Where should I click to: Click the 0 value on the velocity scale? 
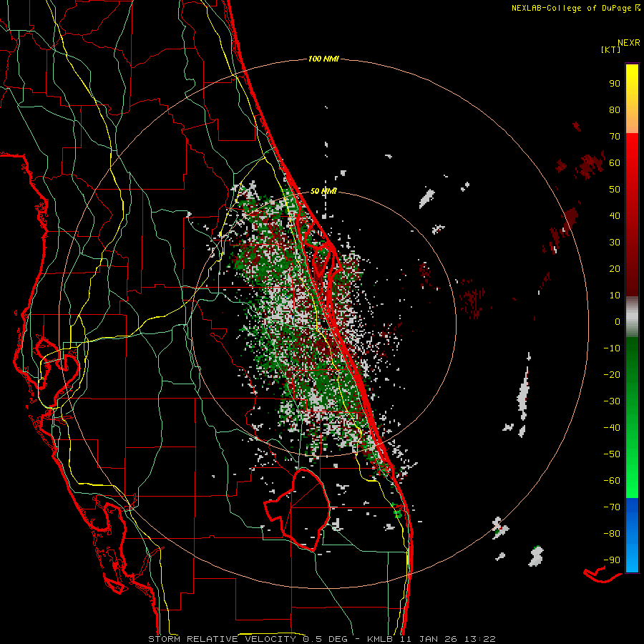click(x=618, y=322)
